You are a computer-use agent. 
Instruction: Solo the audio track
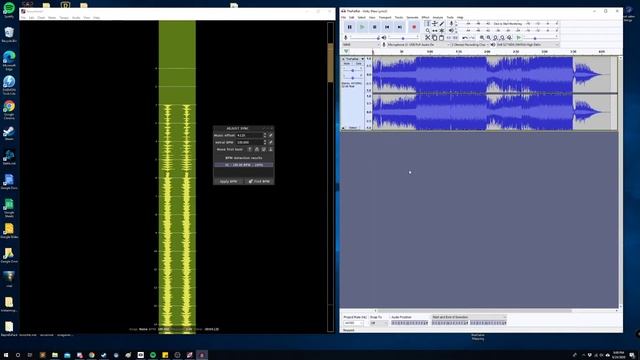coord(359,64)
